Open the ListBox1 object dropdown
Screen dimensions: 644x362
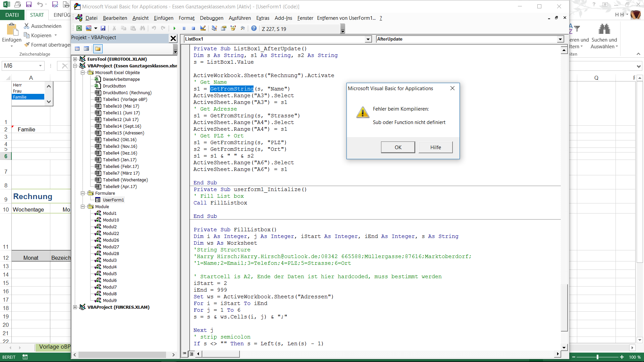(368, 39)
